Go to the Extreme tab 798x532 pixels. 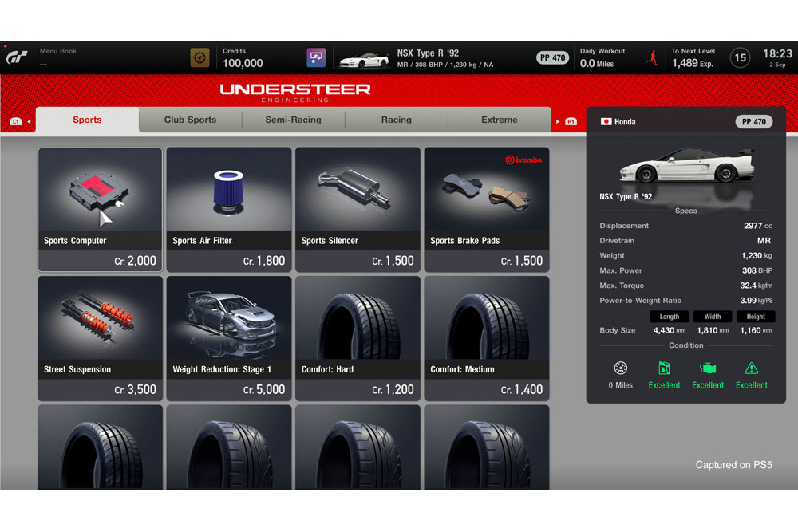point(500,120)
